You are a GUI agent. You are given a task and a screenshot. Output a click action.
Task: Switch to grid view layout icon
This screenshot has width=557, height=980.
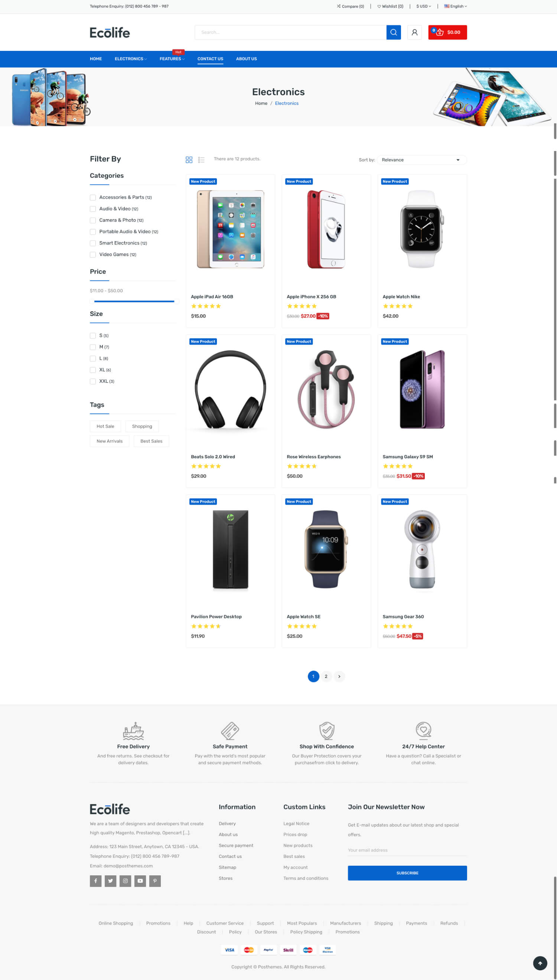tap(189, 160)
